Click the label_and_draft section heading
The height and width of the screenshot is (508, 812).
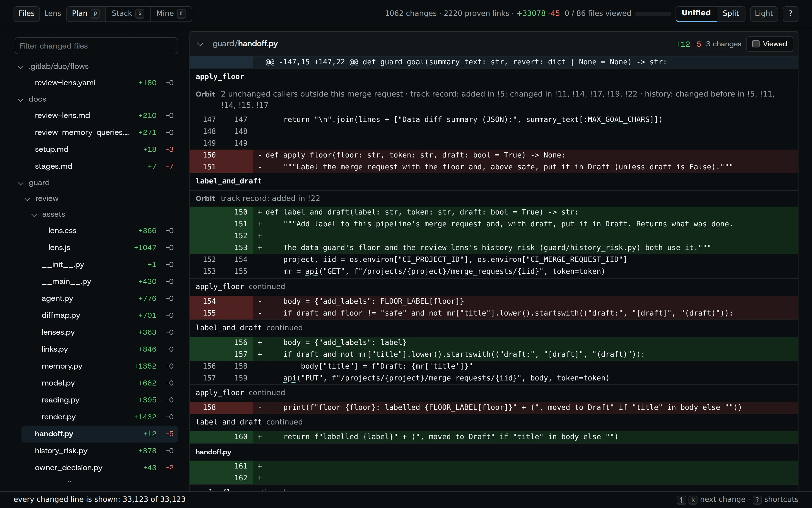coord(228,181)
